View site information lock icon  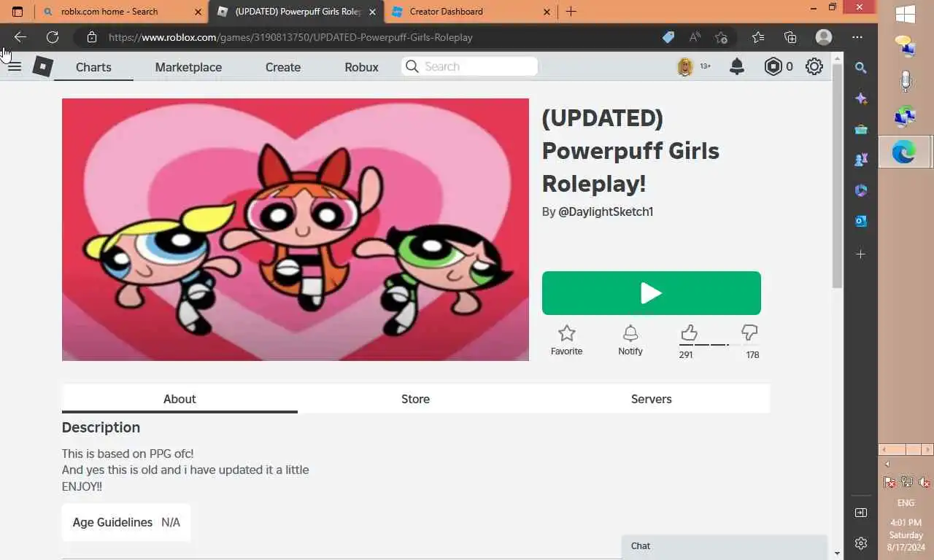[91, 37]
